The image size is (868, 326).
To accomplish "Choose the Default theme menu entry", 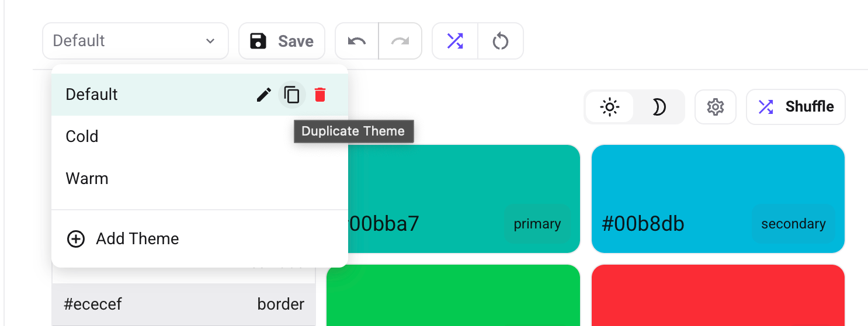I will pos(92,95).
